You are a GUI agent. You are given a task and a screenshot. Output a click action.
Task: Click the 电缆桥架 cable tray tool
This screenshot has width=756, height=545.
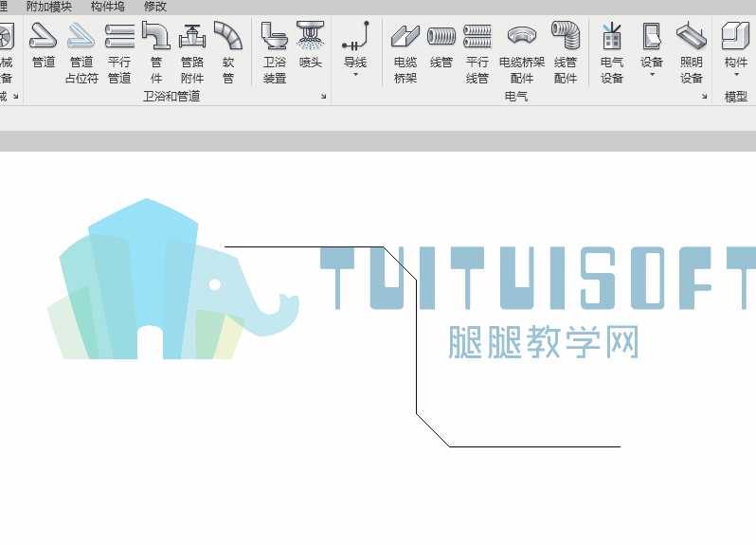click(405, 52)
